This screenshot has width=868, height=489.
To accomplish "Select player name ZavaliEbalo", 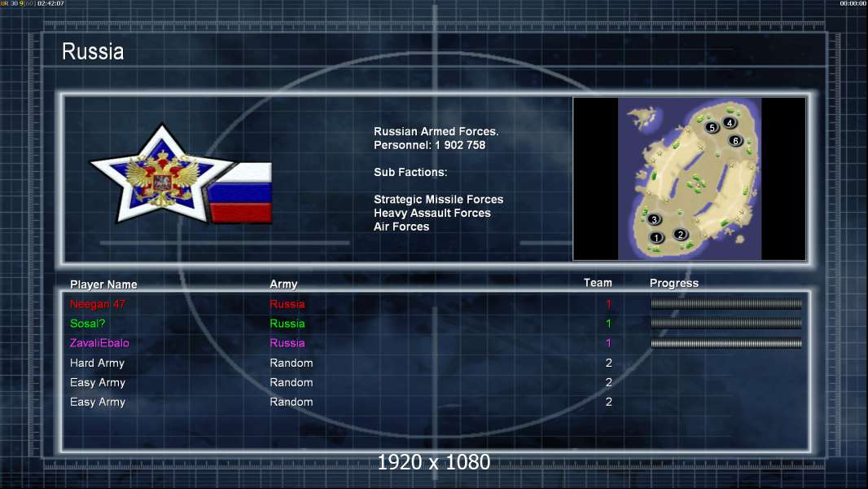I will 99,343.
